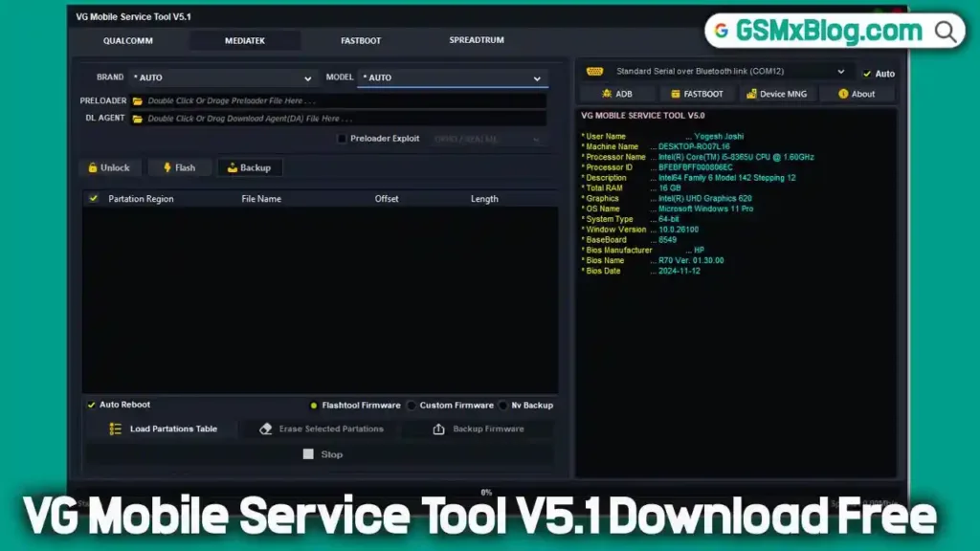Click the Load Partations Table list icon
The width and height of the screenshot is (980, 551).
[116, 429]
